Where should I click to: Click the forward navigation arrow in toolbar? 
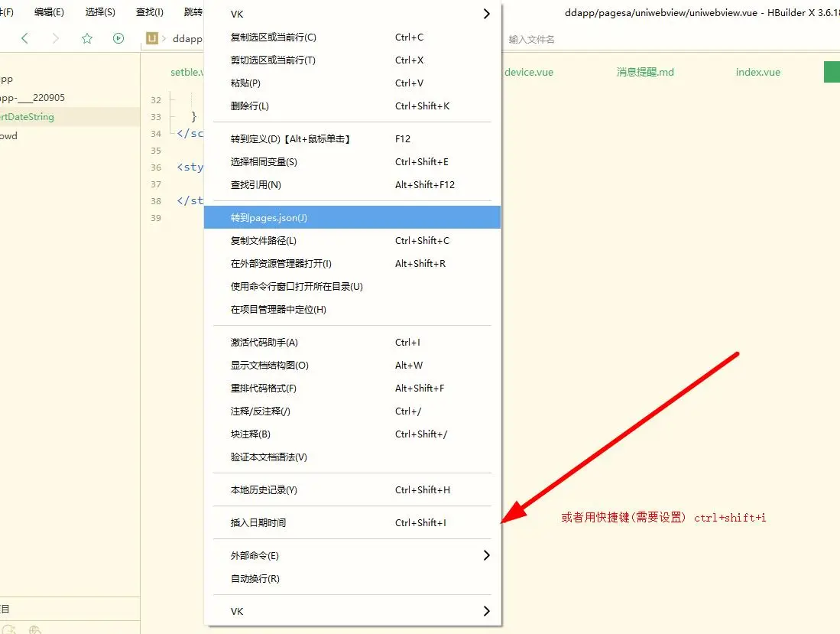55,38
